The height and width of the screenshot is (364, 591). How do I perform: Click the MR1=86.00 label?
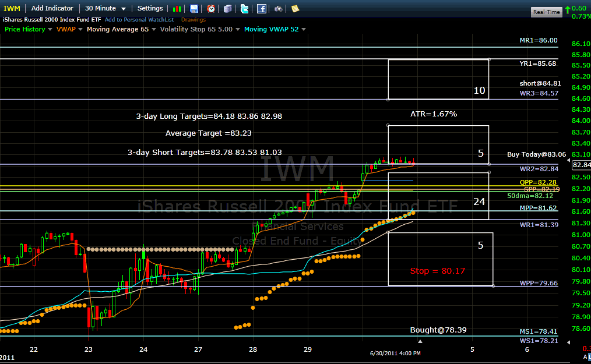(x=538, y=40)
